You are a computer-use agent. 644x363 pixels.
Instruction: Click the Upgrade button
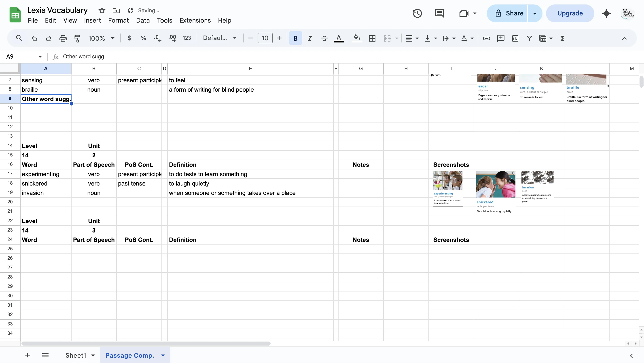click(x=570, y=13)
